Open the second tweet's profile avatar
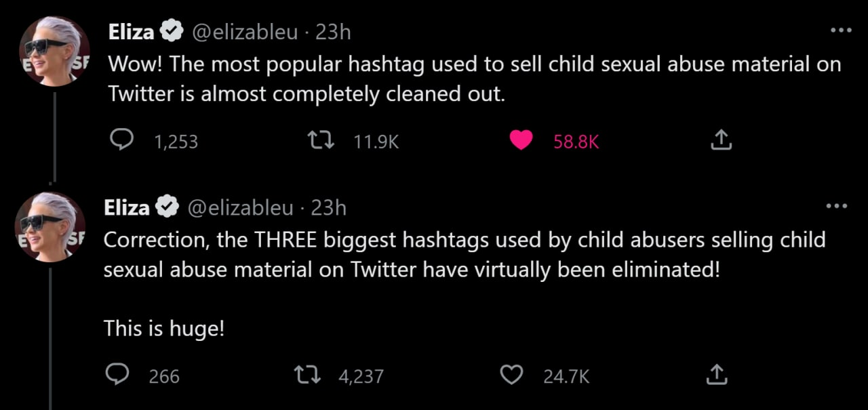Screen dimensions: 868x410 click(50, 227)
